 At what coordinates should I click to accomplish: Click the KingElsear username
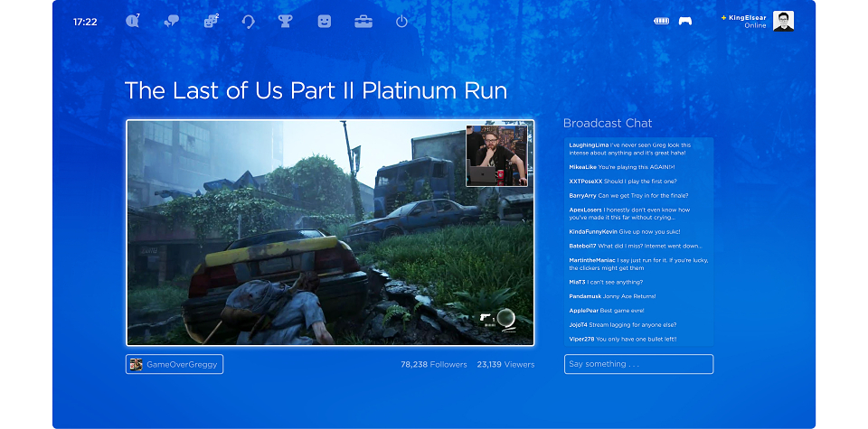click(748, 18)
